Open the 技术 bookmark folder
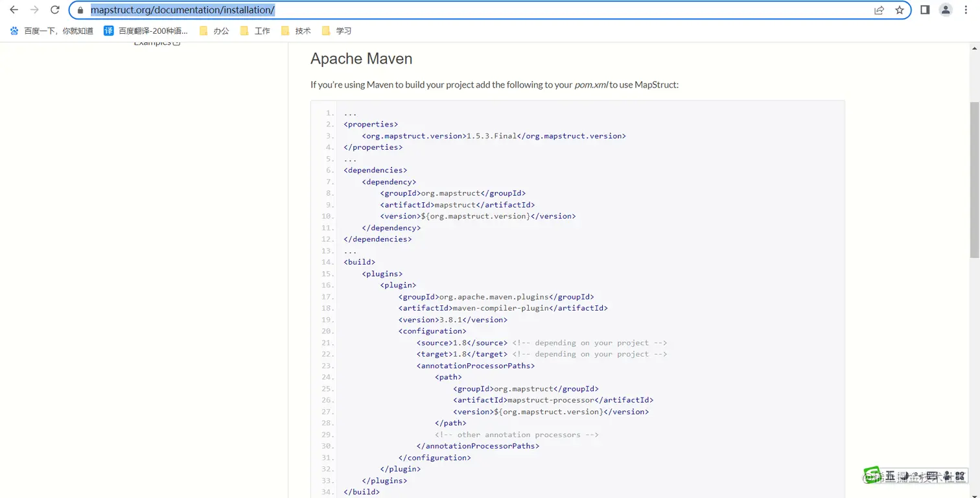980x498 pixels. [296, 30]
